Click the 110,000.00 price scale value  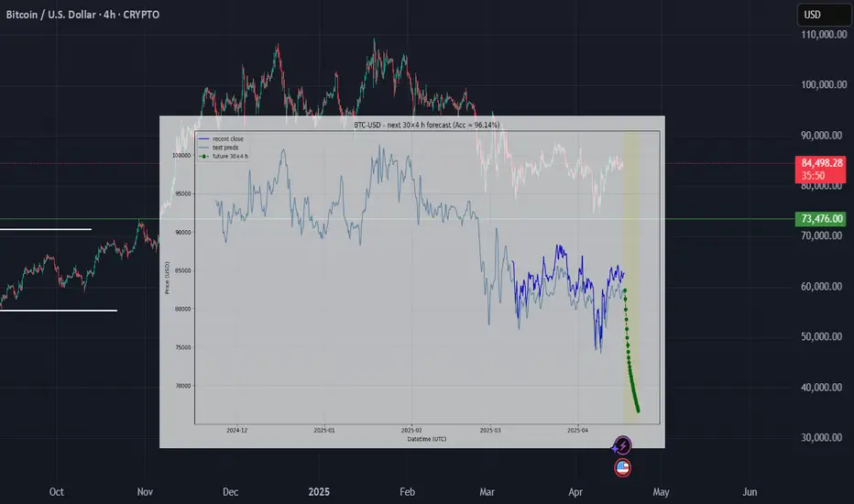click(x=824, y=34)
